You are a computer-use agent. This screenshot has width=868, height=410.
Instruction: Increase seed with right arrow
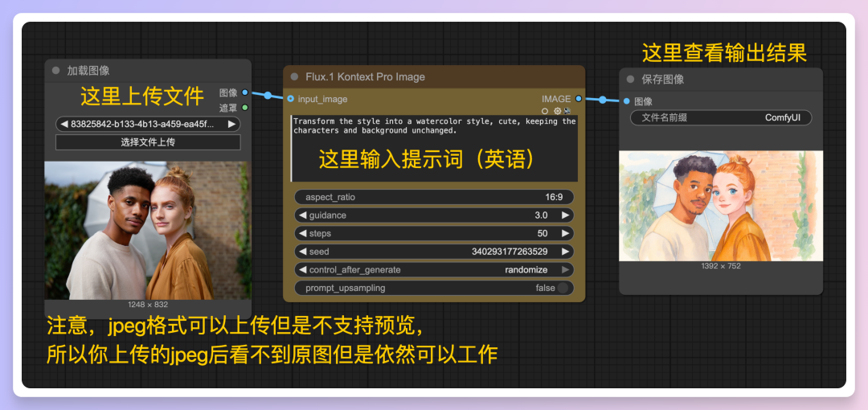pos(565,252)
